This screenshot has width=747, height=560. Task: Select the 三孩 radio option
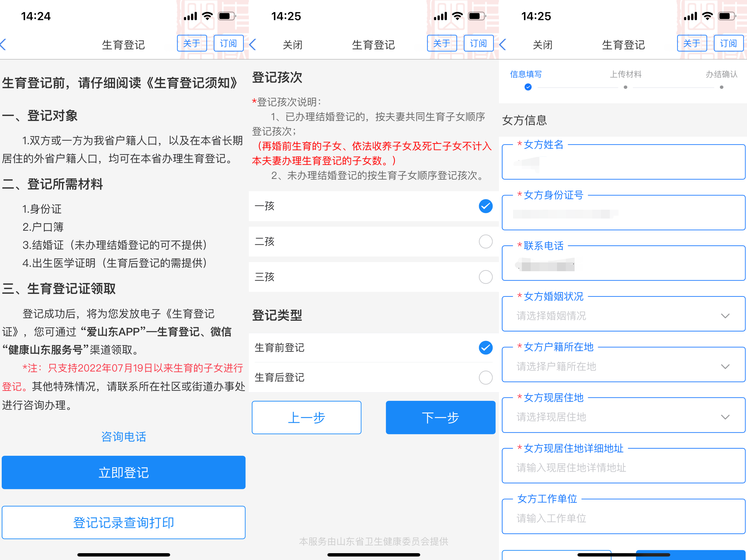485,277
